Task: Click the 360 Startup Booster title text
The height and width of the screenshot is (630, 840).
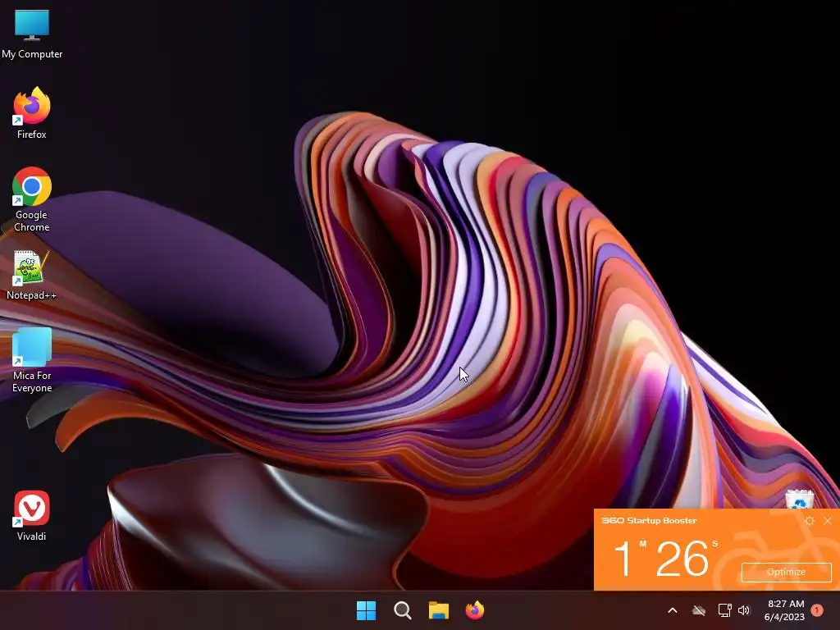Action: [650, 521]
